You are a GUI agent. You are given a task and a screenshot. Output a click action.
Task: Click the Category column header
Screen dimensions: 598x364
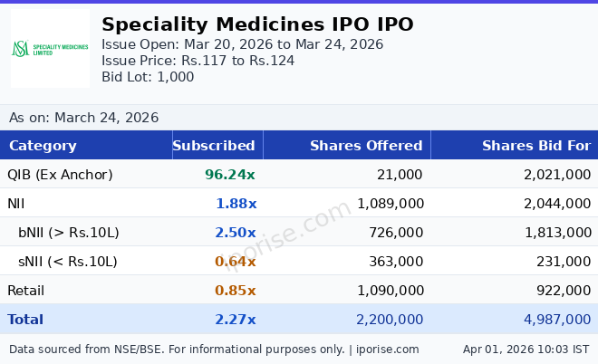tap(43, 146)
